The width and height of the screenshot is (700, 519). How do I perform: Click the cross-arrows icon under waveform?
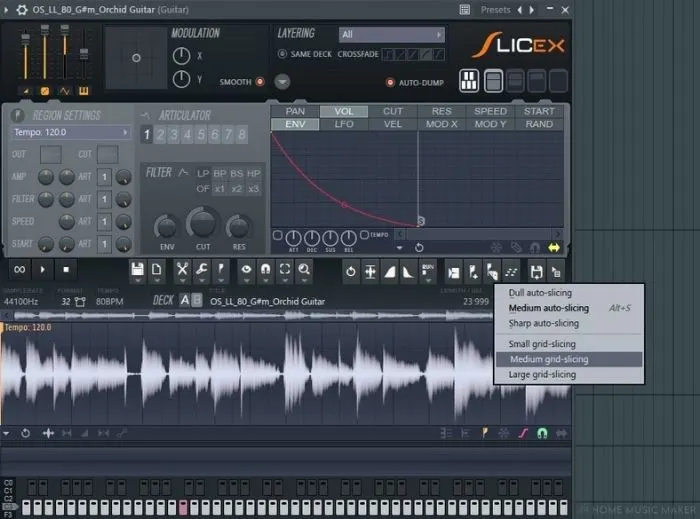pos(48,433)
